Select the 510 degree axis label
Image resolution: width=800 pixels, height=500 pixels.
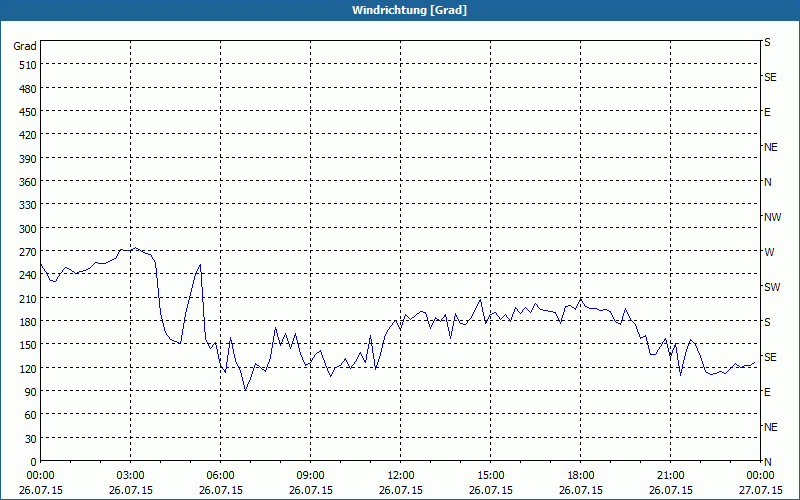(x=28, y=65)
